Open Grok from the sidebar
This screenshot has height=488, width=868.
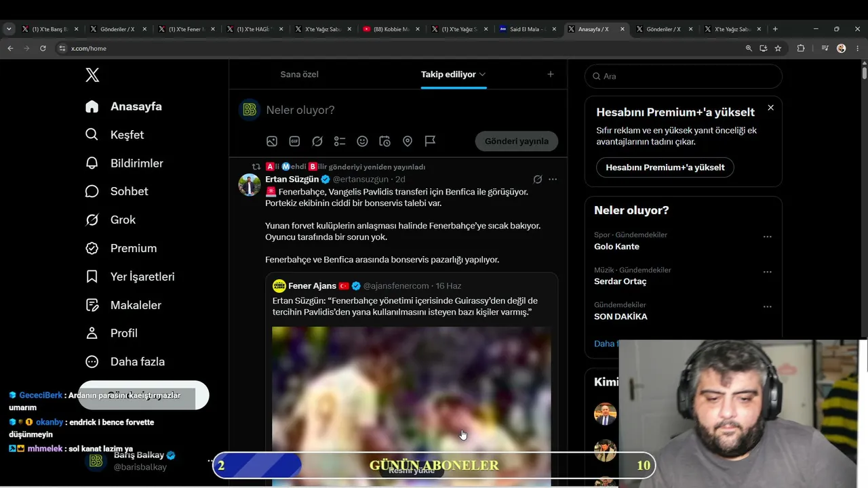(111, 220)
